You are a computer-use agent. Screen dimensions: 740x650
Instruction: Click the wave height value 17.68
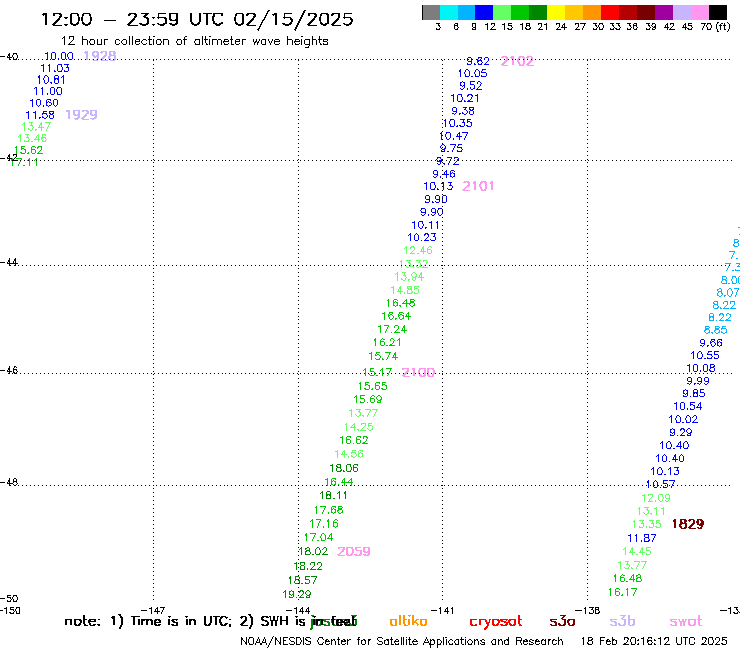pyautogui.click(x=328, y=510)
